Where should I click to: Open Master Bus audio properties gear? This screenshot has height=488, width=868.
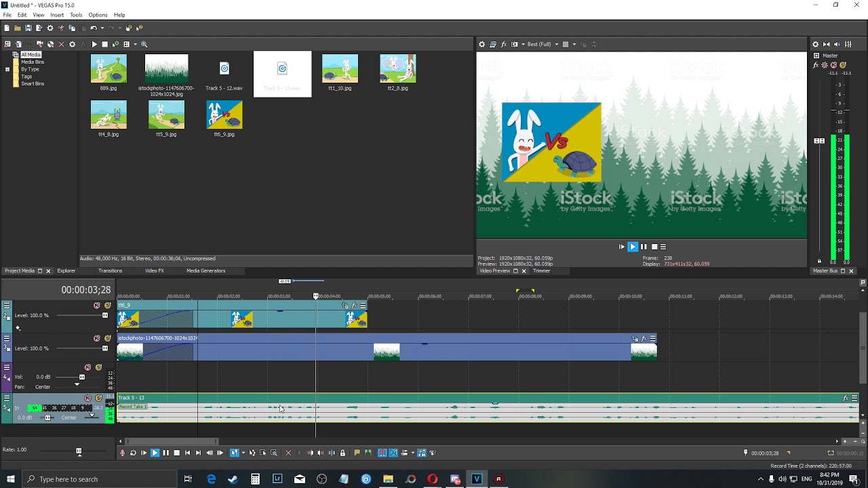pyautogui.click(x=816, y=44)
